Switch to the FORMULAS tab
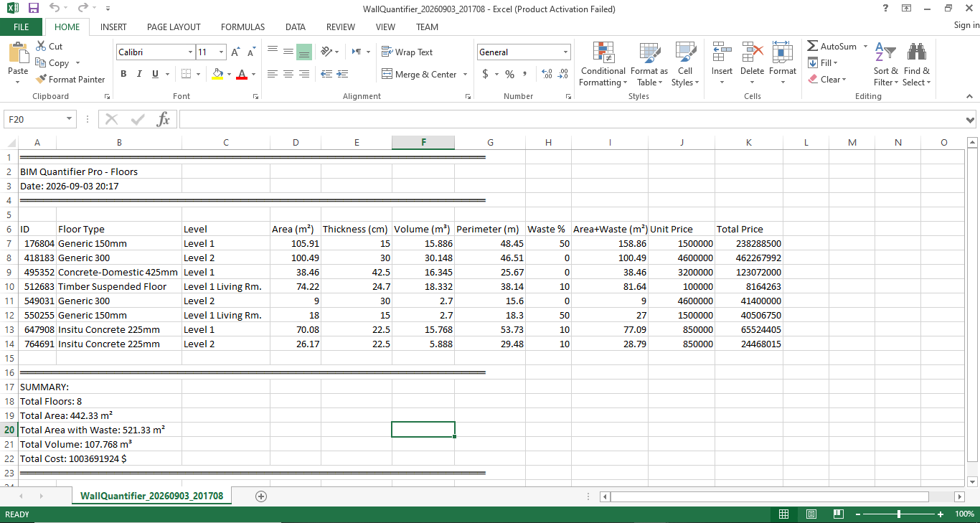Viewport: 980px width, 523px height. click(242, 27)
